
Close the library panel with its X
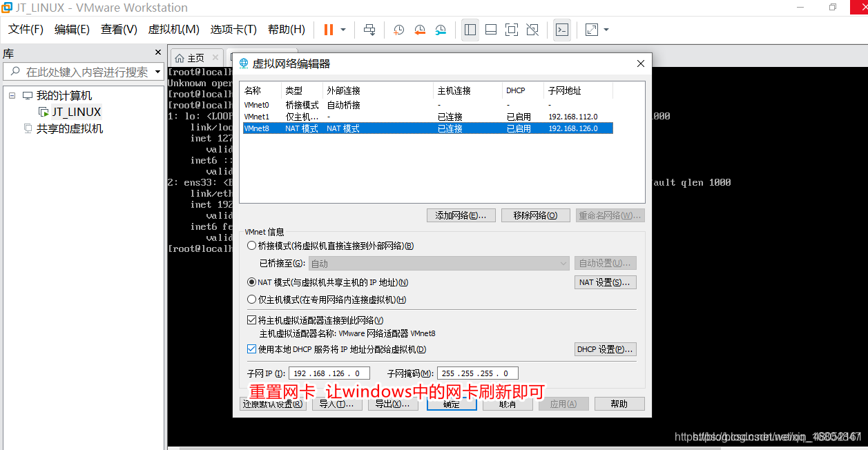157,52
